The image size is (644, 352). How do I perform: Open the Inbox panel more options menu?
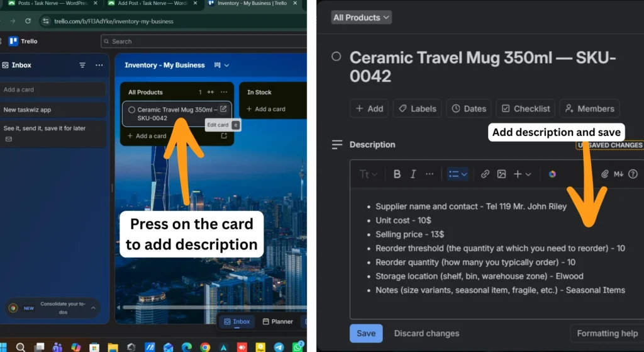coord(99,65)
